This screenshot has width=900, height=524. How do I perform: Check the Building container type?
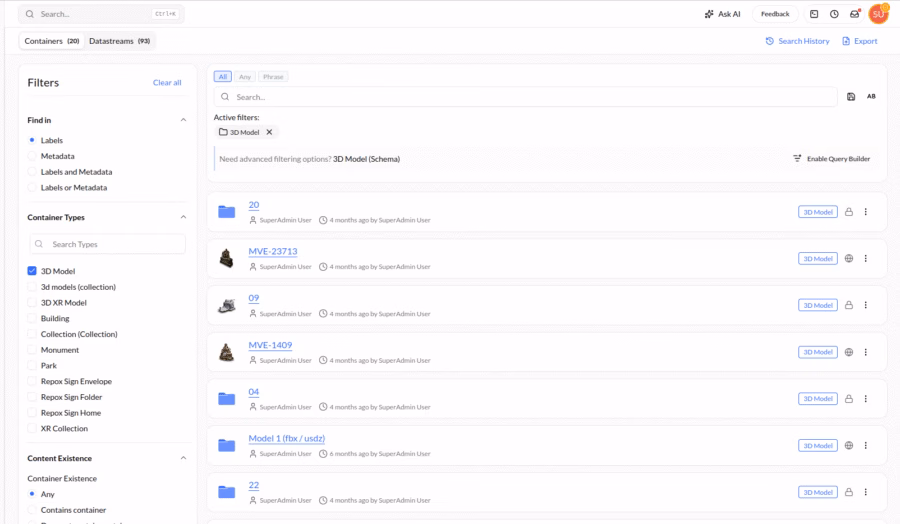pyautogui.click(x=32, y=319)
